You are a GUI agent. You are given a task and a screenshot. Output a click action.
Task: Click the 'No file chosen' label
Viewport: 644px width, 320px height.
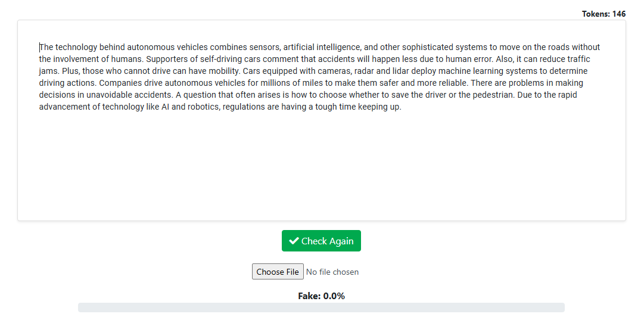coord(332,272)
